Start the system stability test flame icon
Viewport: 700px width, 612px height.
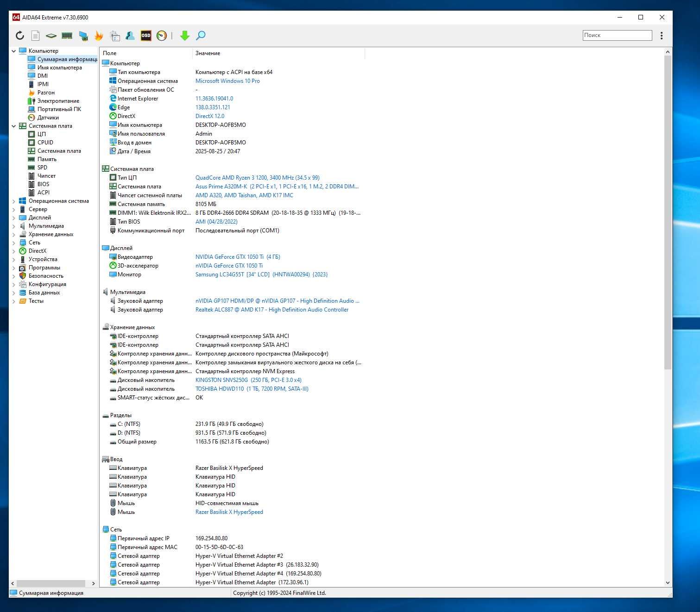(x=99, y=36)
